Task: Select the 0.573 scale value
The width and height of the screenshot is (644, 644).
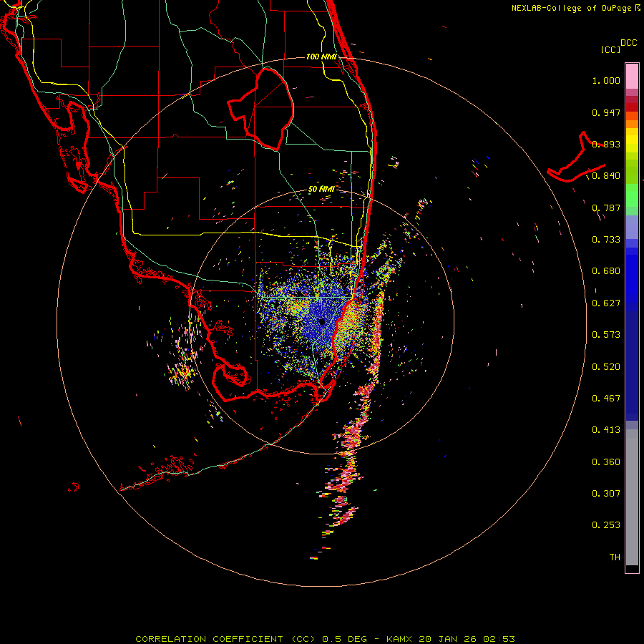Action: [606, 335]
